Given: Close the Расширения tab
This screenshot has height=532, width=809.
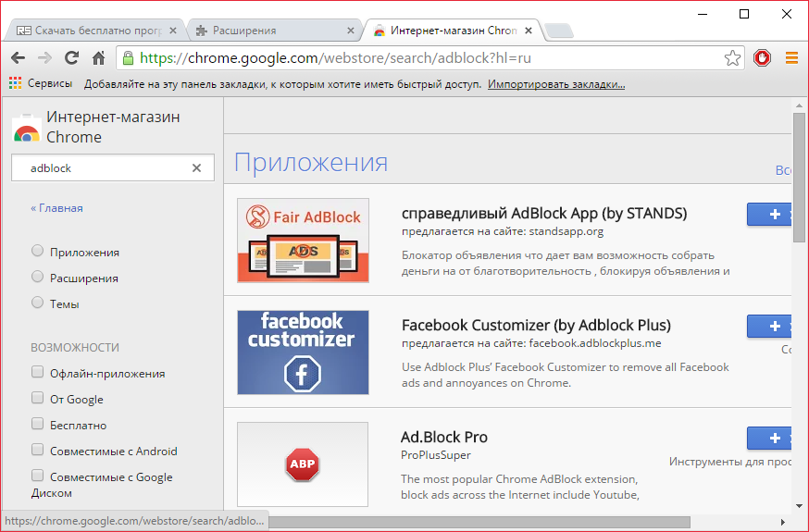Looking at the screenshot, I should [x=351, y=31].
